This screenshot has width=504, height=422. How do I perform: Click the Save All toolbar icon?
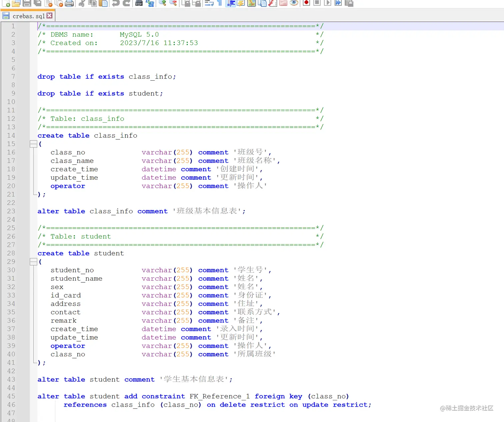tap(38, 3)
